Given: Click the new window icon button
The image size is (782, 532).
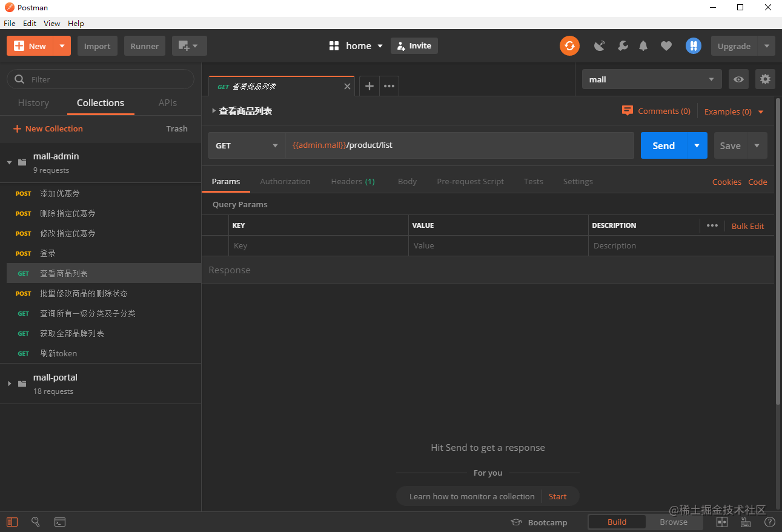Looking at the screenshot, I should pyautogui.click(x=190, y=46).
